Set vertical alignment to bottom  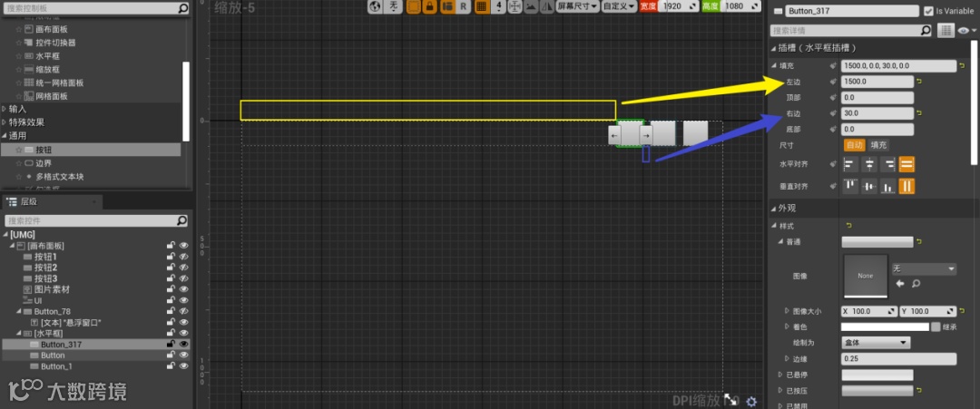(888, 185)
